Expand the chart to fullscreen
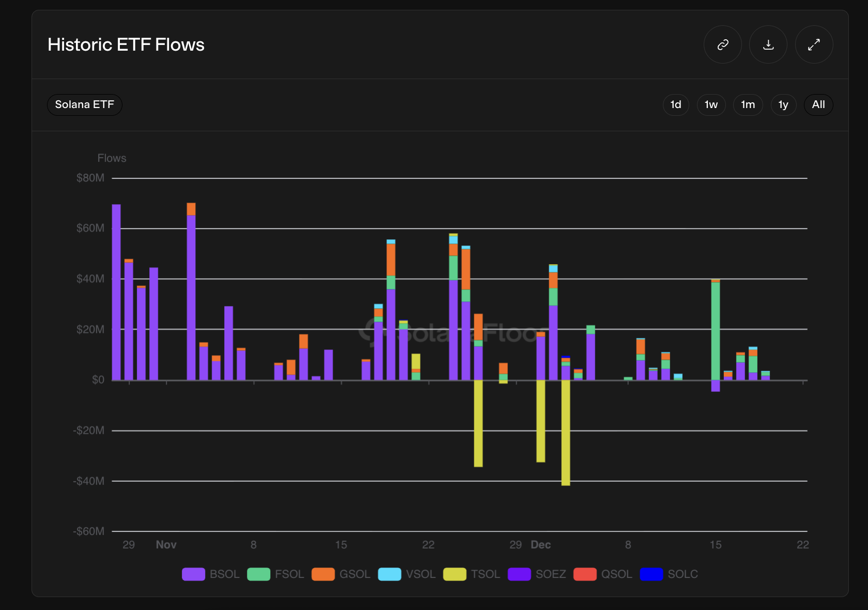 (814, 44)
